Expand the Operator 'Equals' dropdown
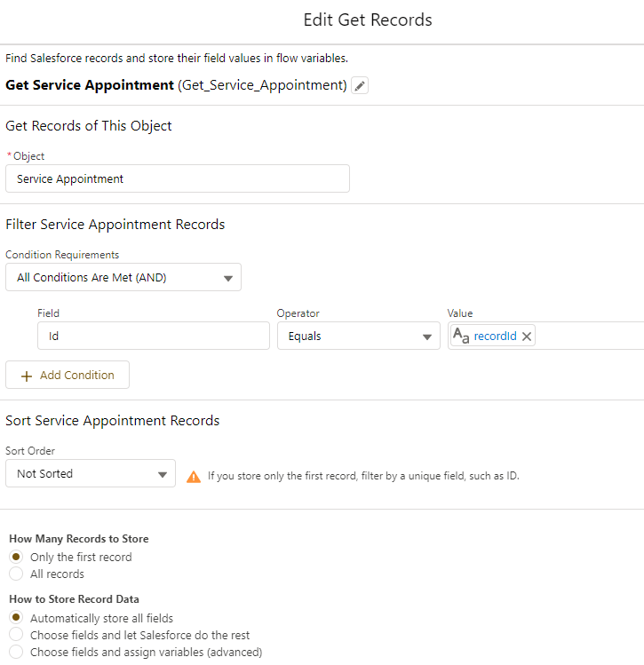644x665 pixels. 358,336
